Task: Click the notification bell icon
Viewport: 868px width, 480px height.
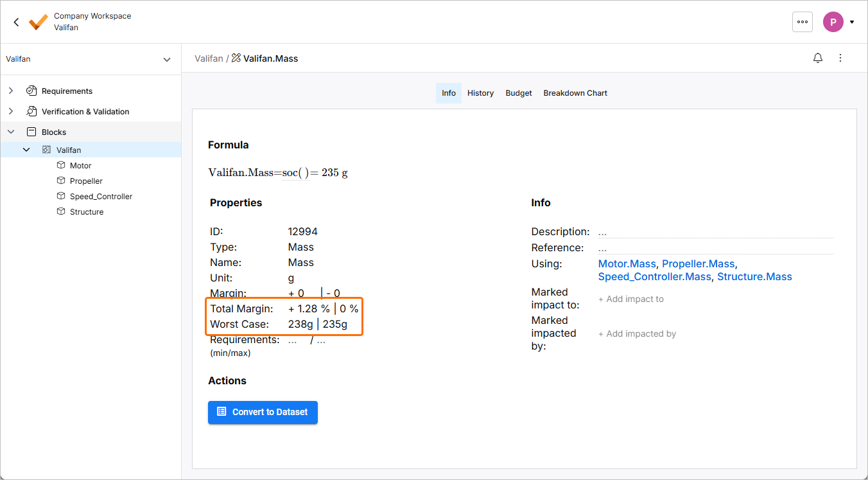Action: (x=818, y=58)
